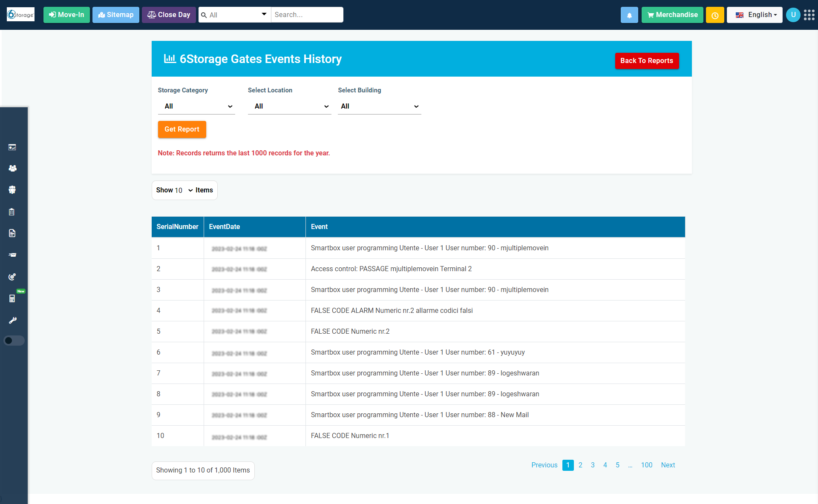Click the Search input field
The height and width of the screenshot is (504, 818).
pyautogui.click(x=307, y=15)
